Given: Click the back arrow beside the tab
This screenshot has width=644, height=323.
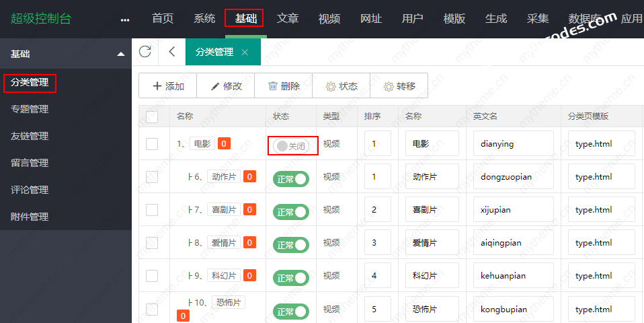Looking at the screenshot, I should 172,52.
